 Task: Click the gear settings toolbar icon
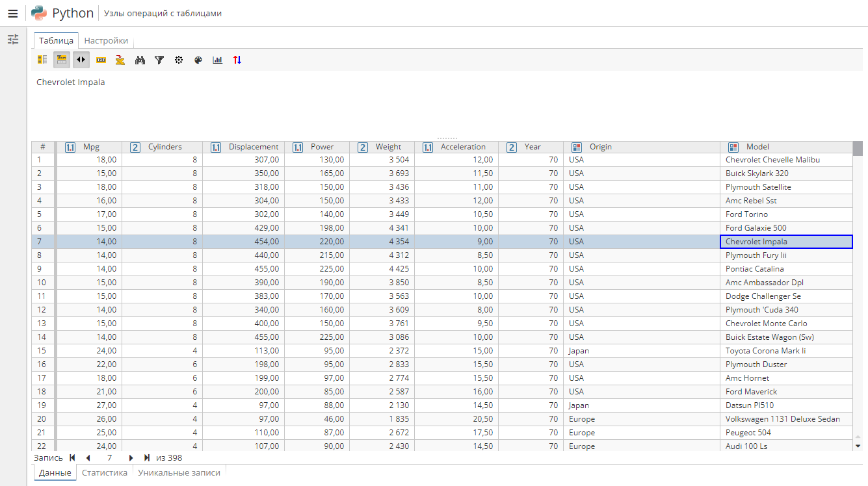(x=179, y=60)
